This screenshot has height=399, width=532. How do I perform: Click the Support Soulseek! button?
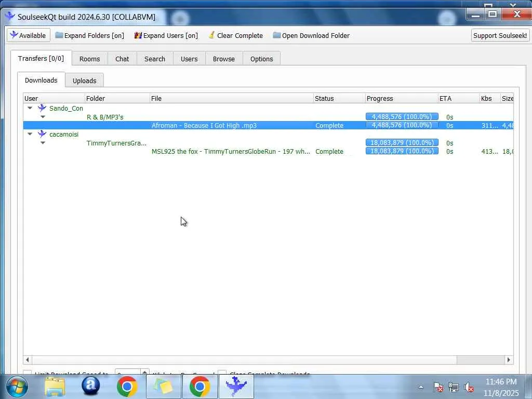pos(500,35)
